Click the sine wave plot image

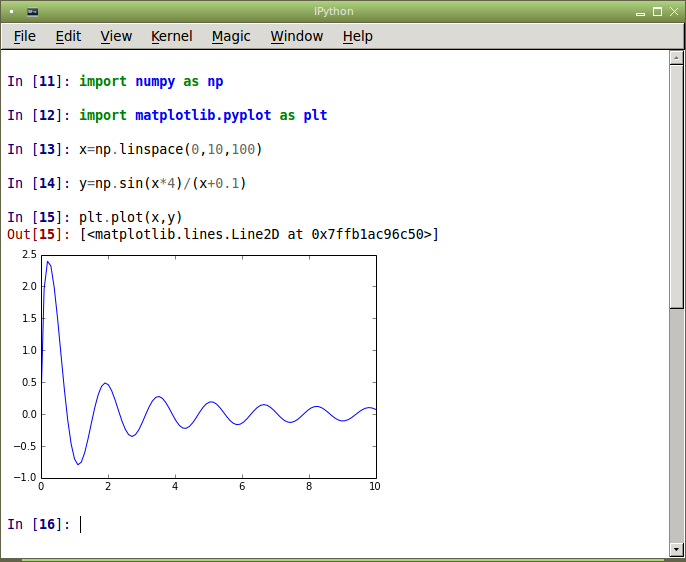point(200,371)
